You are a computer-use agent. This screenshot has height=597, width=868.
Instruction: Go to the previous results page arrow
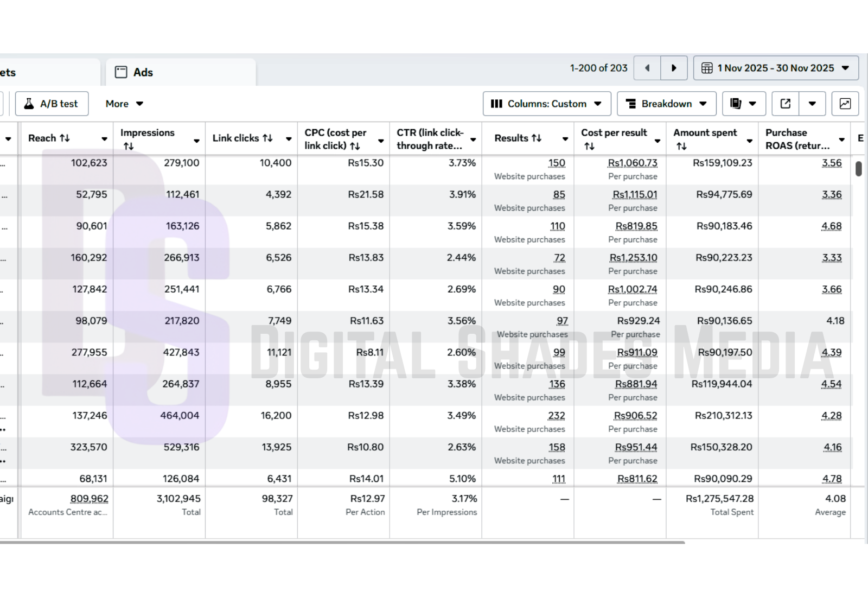point(647,68)
